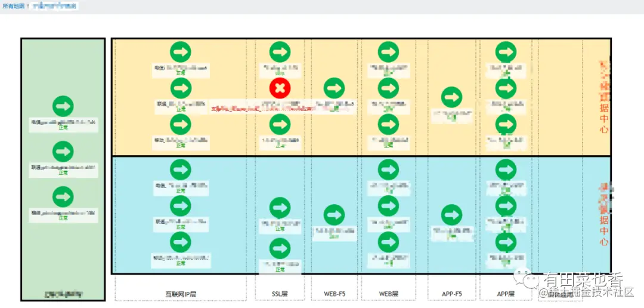The image size is (644, 308).
Task: Click the 互联网IP层 column label
Action: coord(181,294)
